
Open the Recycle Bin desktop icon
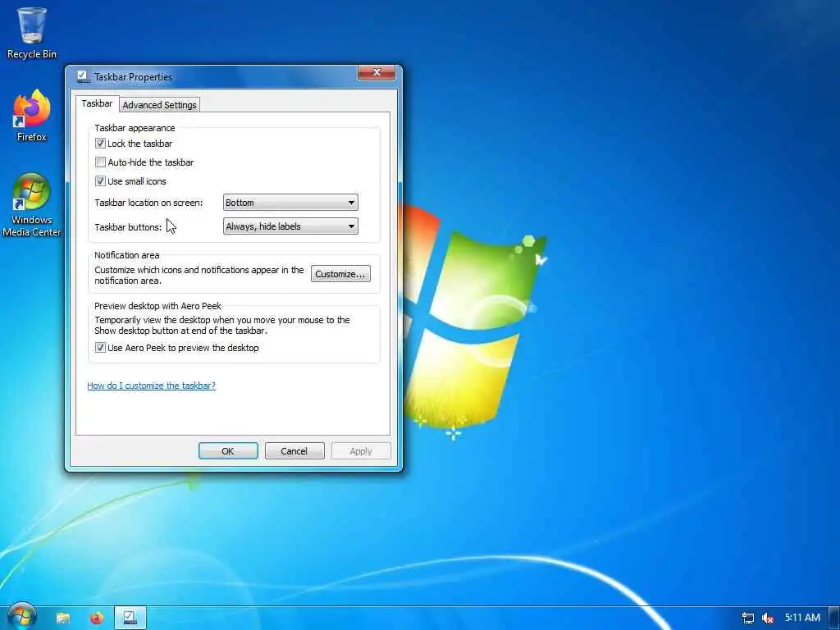point(32,33)
